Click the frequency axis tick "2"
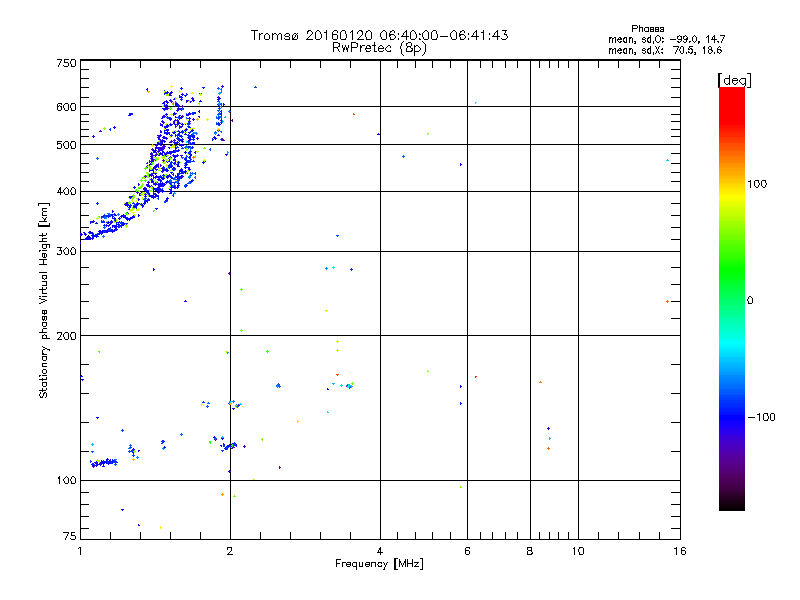 pyautogui.click(x=230, y=551)
